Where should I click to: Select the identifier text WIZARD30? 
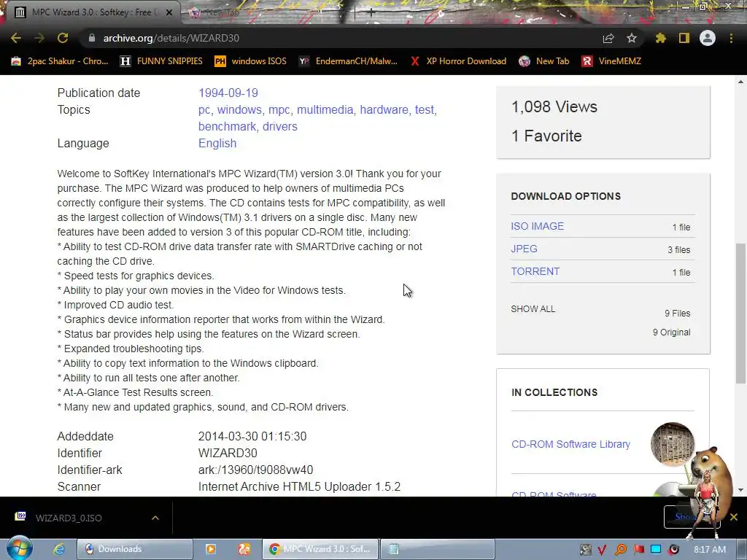coord(228,453)
